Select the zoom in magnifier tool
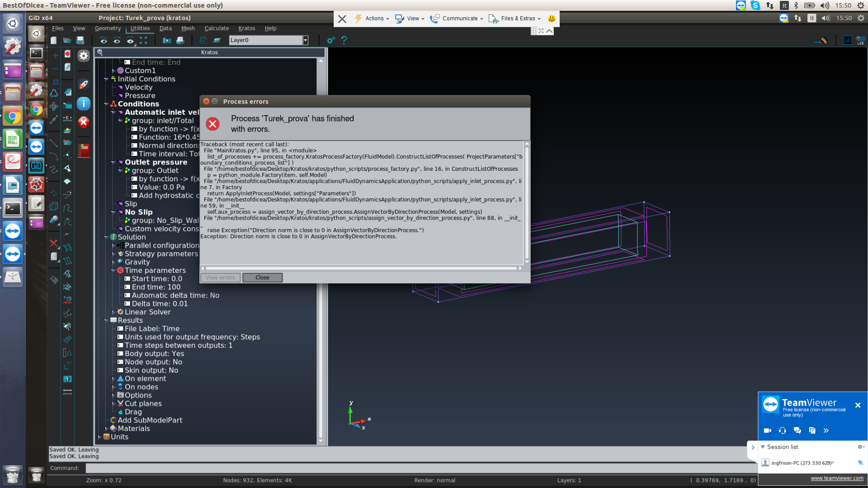Image resolution: width=868 pixels, height=488 pixels. [x=54, y=54]
